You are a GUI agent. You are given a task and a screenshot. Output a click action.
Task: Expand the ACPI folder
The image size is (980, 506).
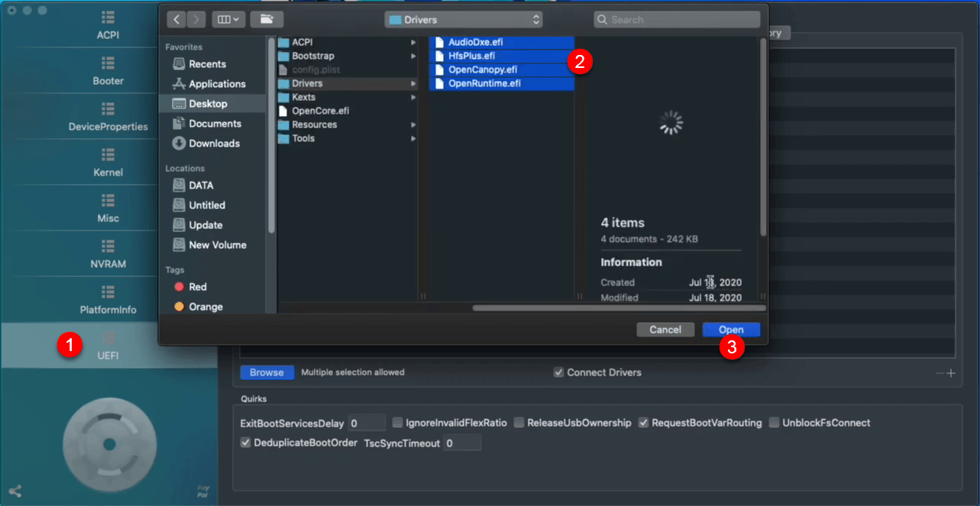pos(413,42)
